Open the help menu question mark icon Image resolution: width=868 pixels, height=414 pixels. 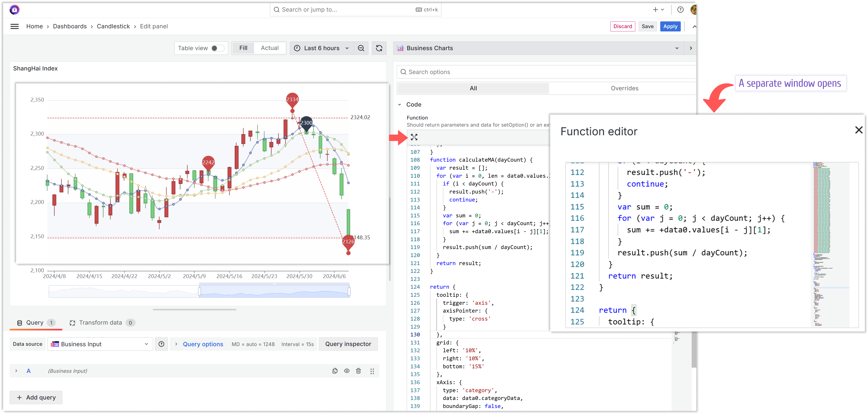[680, 9]
